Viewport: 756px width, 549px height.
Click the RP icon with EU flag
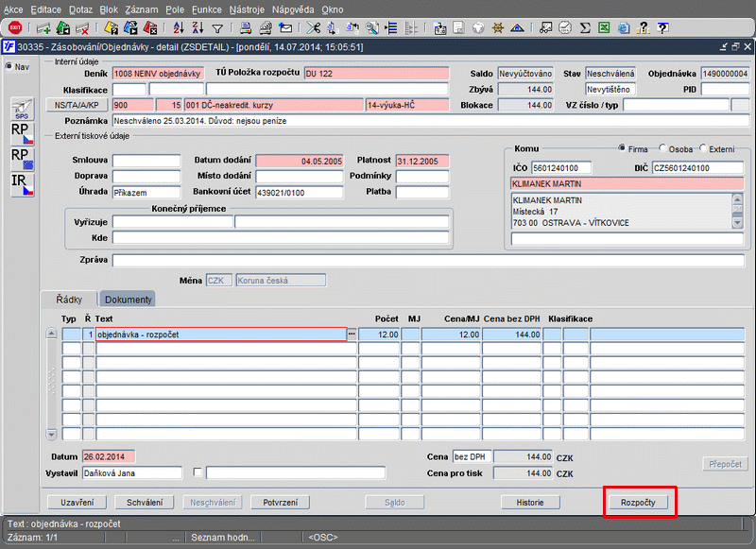22,159
